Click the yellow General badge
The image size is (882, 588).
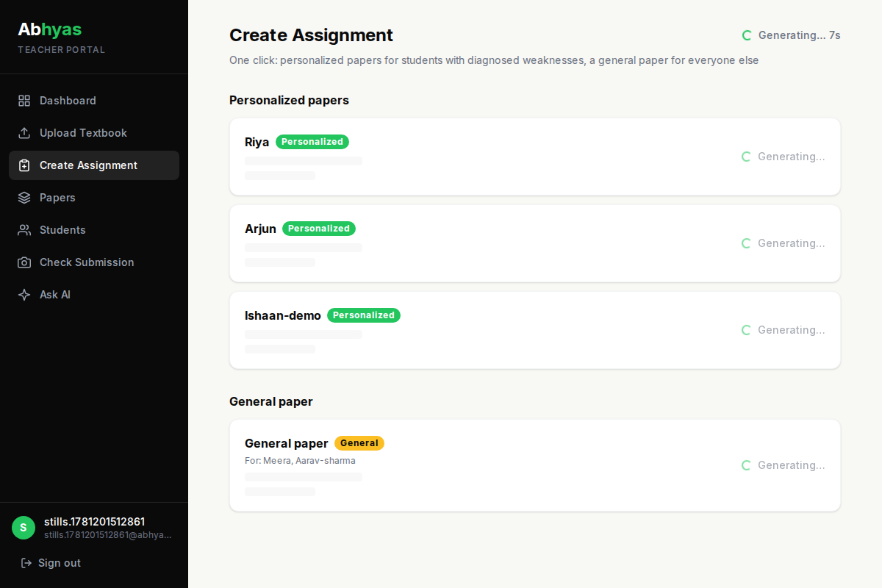tap(359, 443)
